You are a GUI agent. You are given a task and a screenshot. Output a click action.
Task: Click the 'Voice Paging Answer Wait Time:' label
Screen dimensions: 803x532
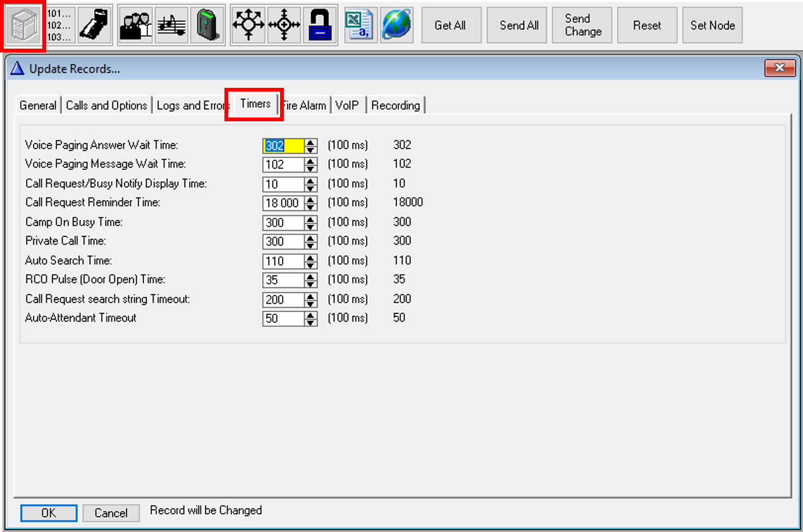102,145
